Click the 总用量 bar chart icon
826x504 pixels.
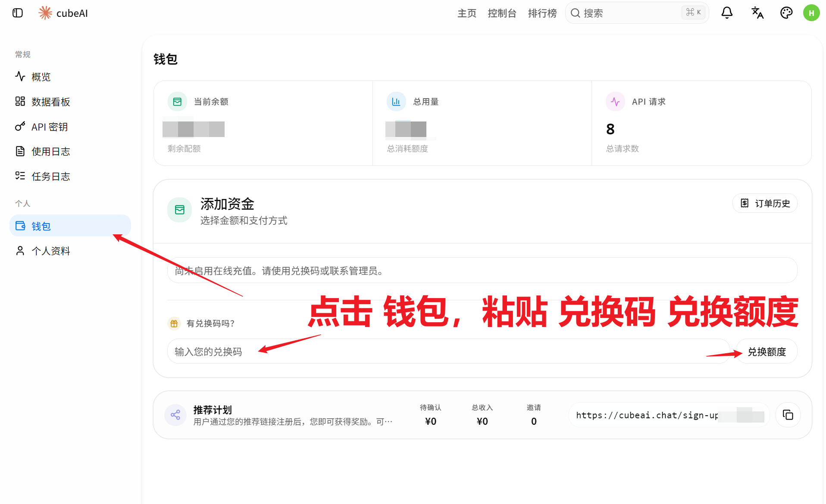tap(396, 102)
